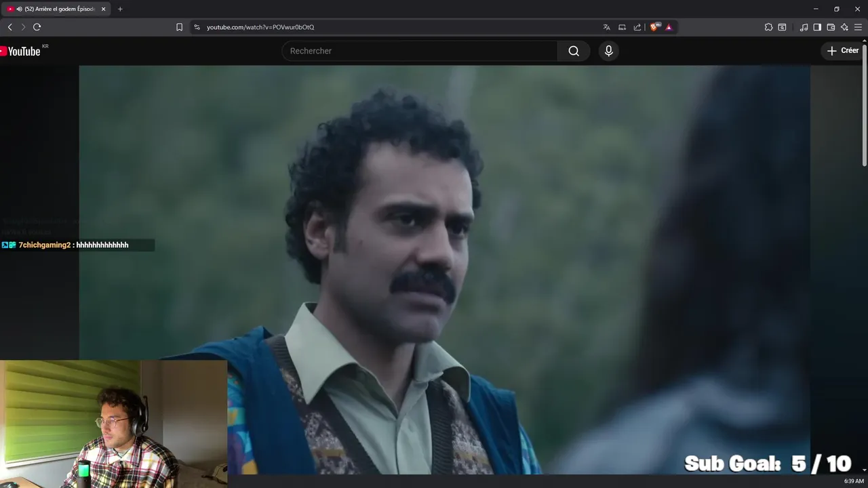Open a new tab with plus button
The height and width of the screenshot is (488, 868).
coord(120,9)
